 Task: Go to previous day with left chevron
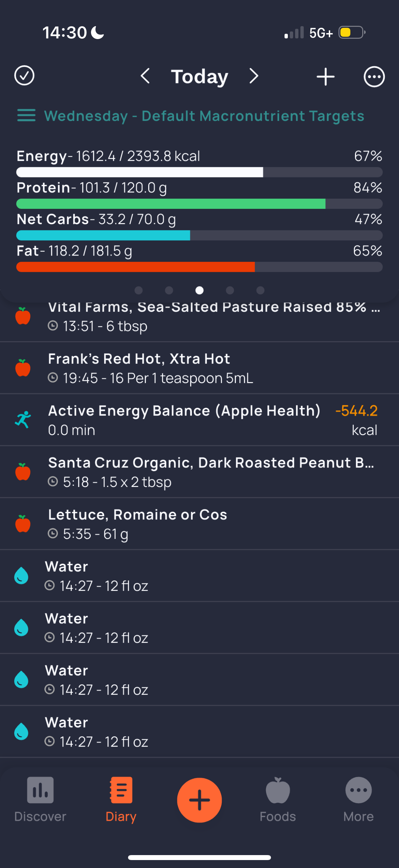coord(145,76)
